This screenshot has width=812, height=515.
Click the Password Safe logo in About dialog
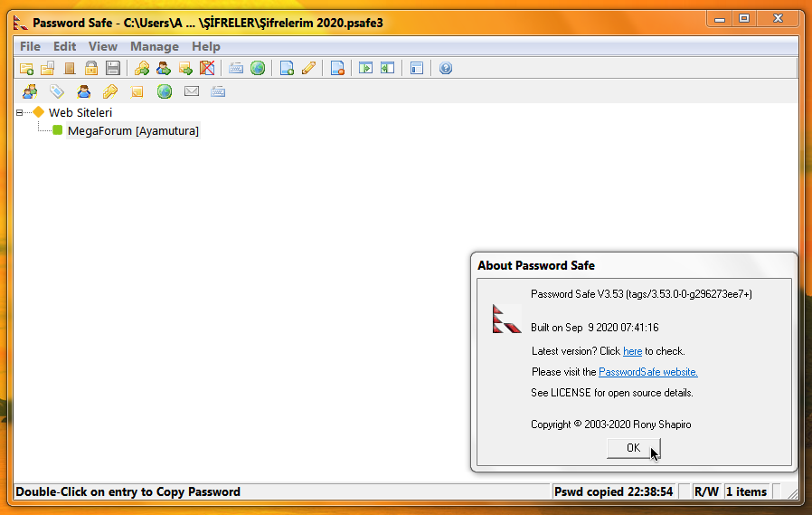506,319
